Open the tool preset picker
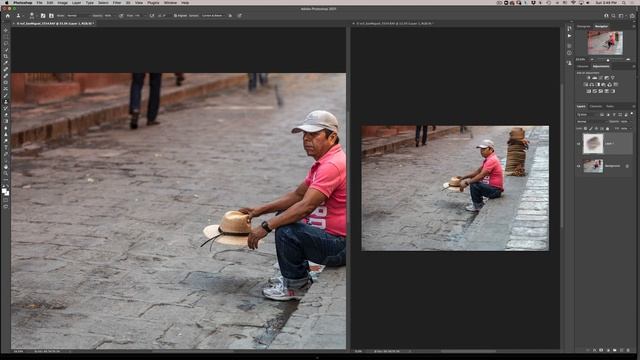640x360 pixels. 20,16
